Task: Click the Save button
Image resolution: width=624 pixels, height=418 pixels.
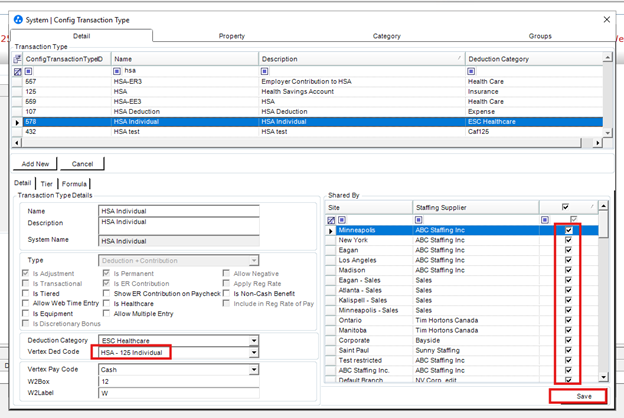Action: click(584, 396)
